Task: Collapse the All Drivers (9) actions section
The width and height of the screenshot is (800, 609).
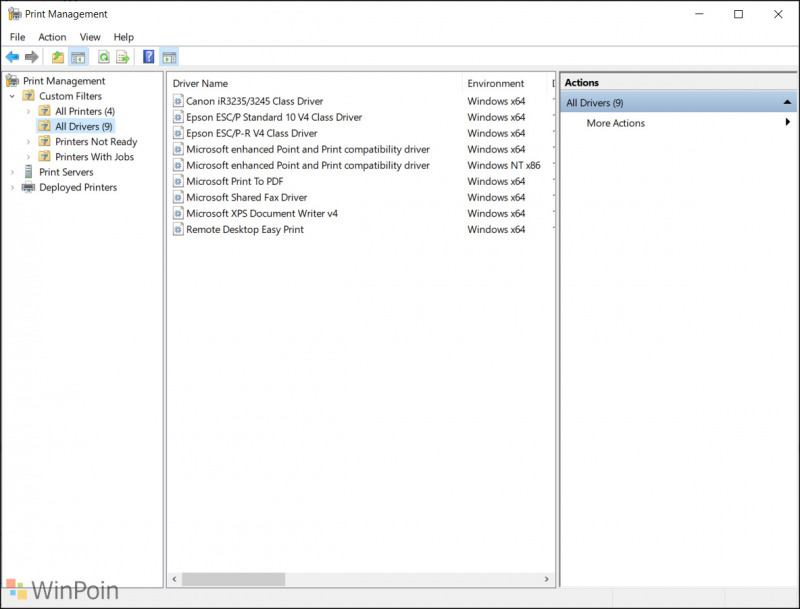Action: point(787,103)
